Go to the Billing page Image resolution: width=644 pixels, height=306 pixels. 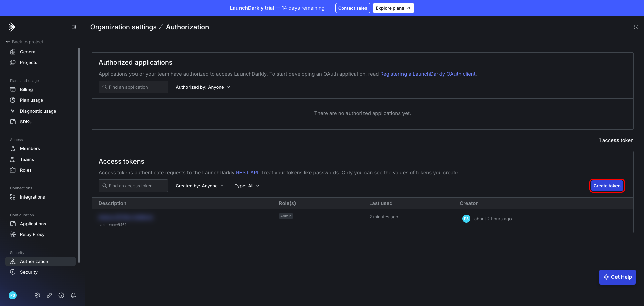[41, 89]
